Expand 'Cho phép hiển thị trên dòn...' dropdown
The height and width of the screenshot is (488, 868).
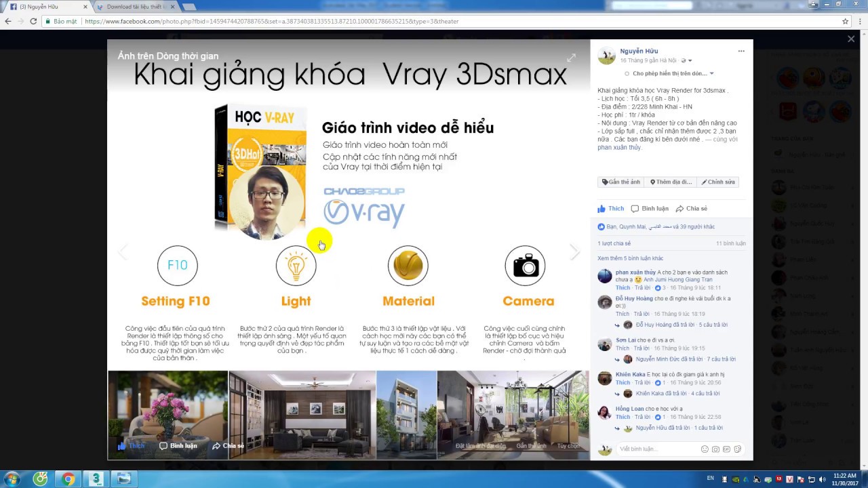point(669,73)
